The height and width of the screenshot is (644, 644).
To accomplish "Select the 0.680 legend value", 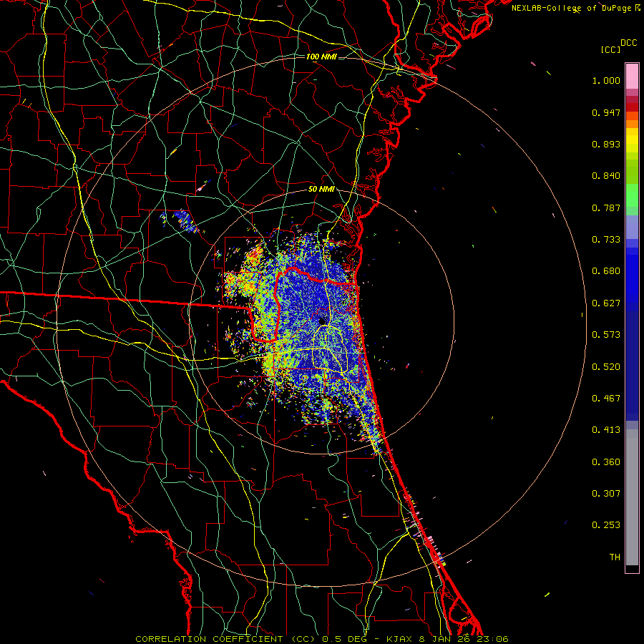I will (606, 271).
